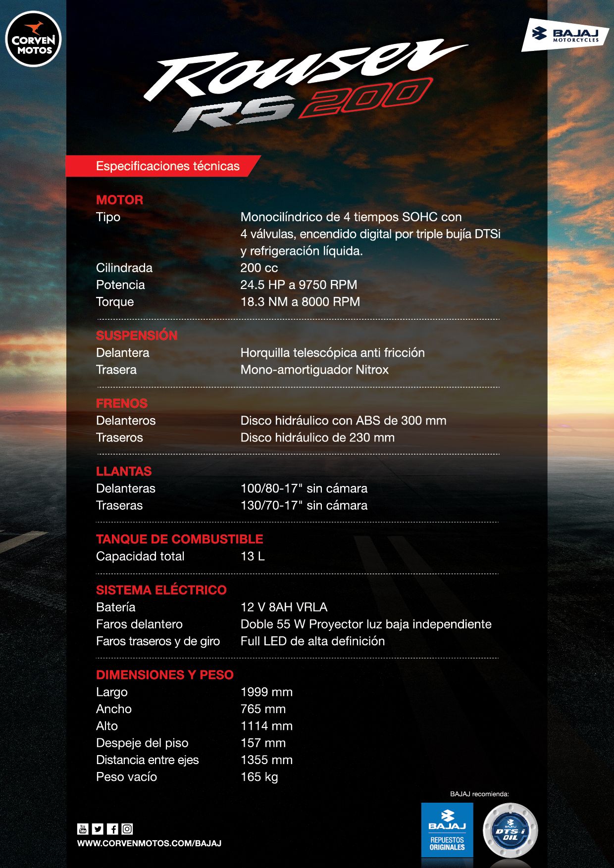Click Mono-amortiguador Nitrox text
614x868 pixels.
tap(314, 370)
